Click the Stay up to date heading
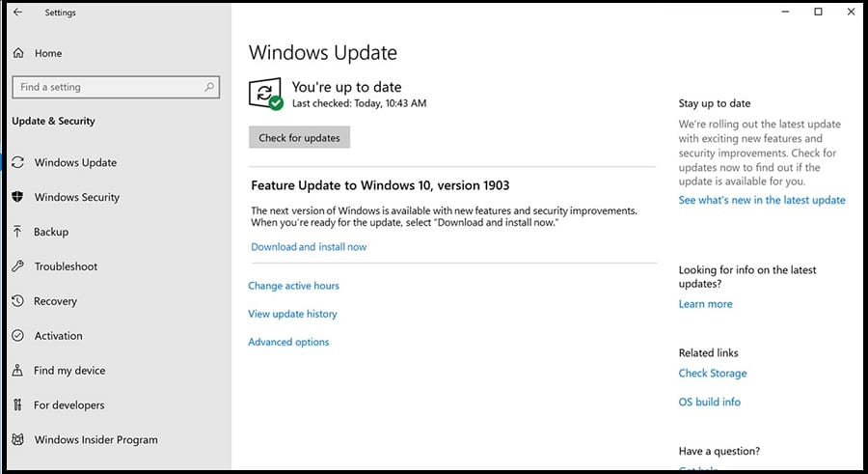This screenshot has width=868, height=474. pyautogui.click(x=715, y=103)
